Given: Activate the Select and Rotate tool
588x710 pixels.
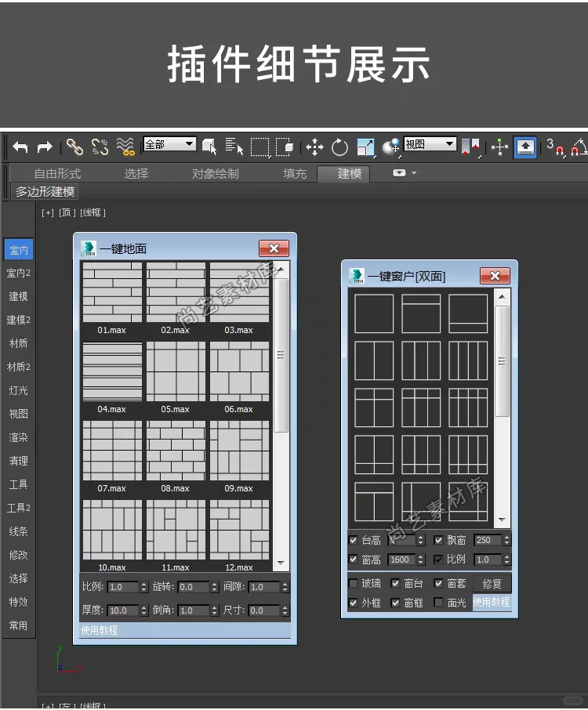Looking at the screenshot, I should 339,147.
